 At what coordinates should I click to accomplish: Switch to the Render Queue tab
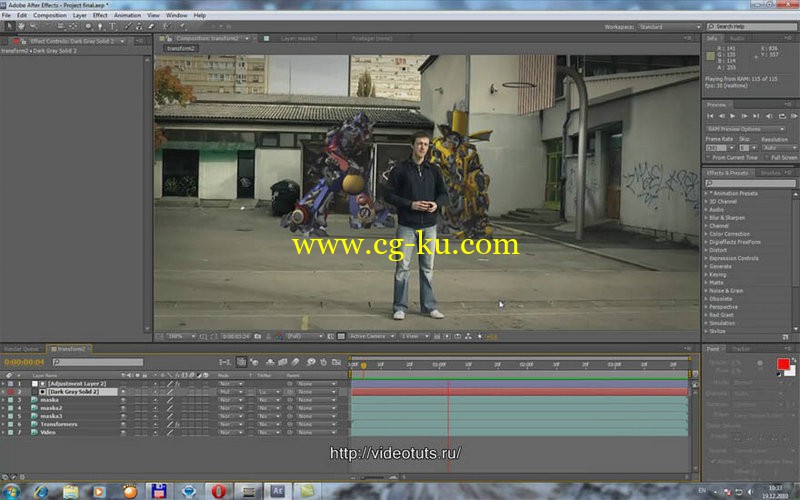pyautogui.click(x=21, y=349)
